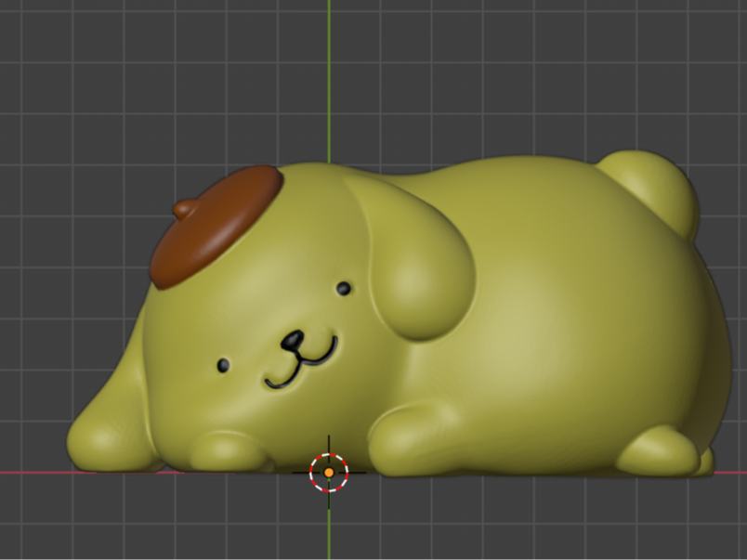Click the brown beret on the dog model
Image resolution: width=747 pixels, height=560 pixels.
(216, 227)
